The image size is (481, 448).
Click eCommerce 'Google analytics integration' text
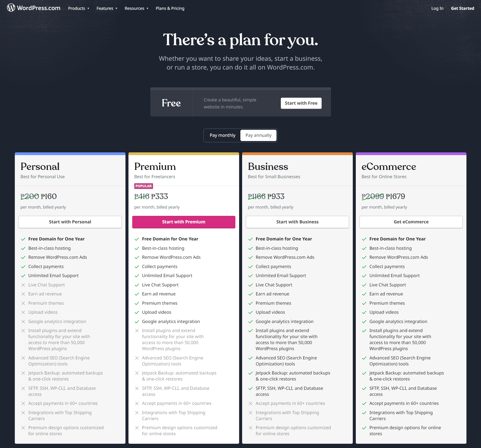click(x=398, y=322)
